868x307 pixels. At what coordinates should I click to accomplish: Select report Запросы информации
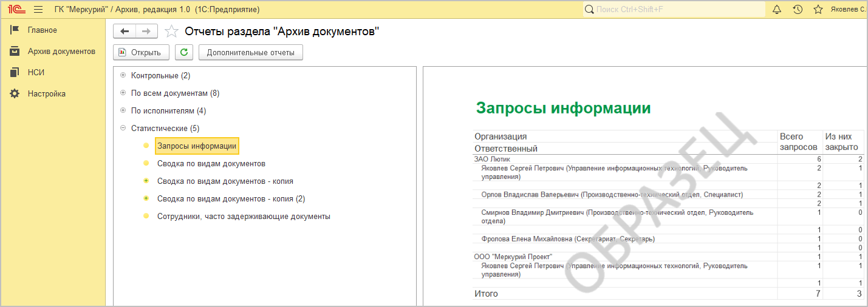[x=197, y=146]
